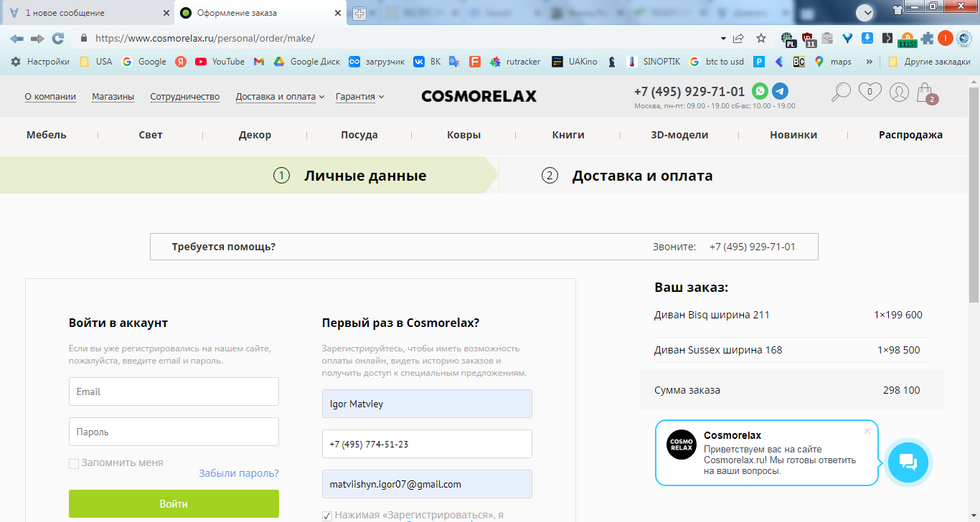980x522 pixels.
Task: Open the Распродажа menu item
Action: click(x=910, y=135)
